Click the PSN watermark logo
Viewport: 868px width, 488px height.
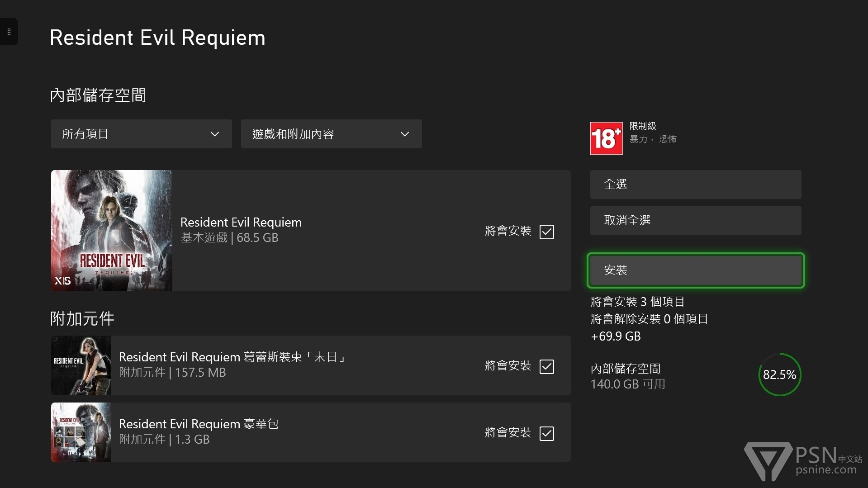(803, 461)
